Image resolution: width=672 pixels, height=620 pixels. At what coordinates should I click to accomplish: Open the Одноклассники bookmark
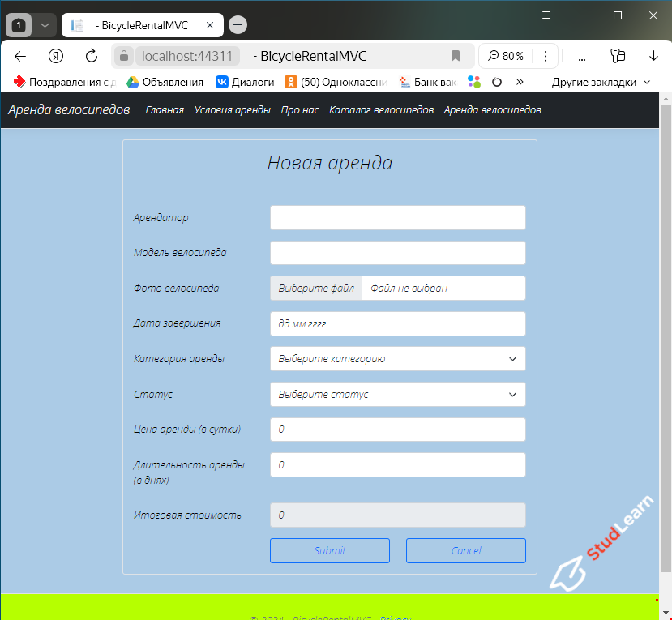pyautogui.click(x=290, y=82)
